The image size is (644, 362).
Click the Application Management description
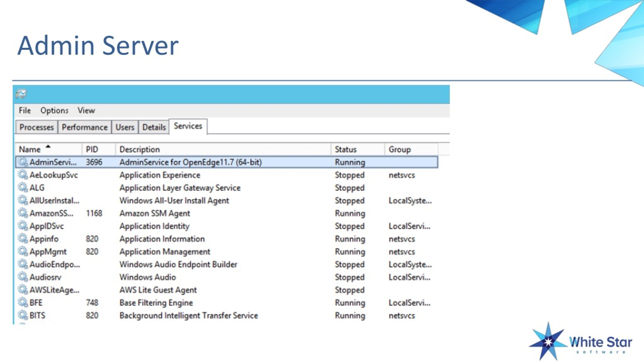165,252
